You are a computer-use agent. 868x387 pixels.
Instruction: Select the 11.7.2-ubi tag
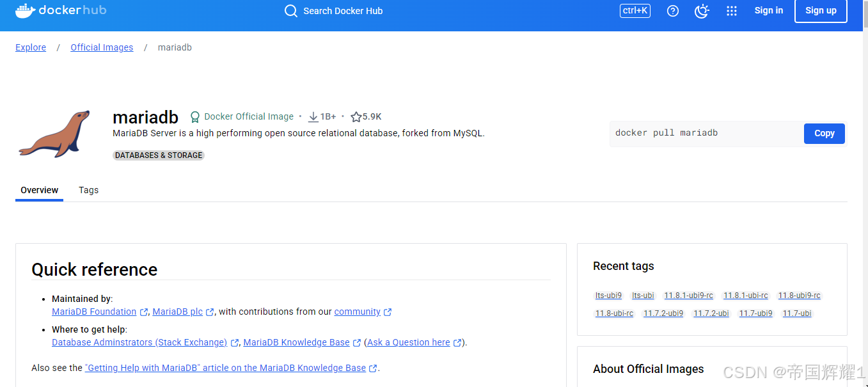click(711, 313)
